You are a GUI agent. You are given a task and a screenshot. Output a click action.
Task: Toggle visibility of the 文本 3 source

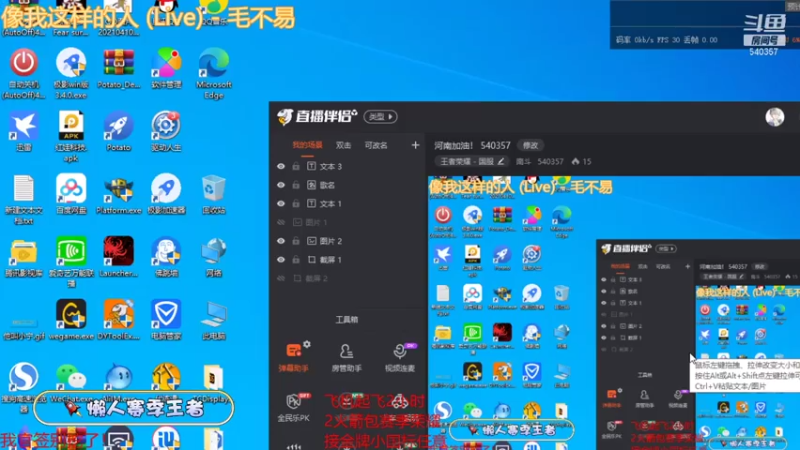(x=281, y=166)
